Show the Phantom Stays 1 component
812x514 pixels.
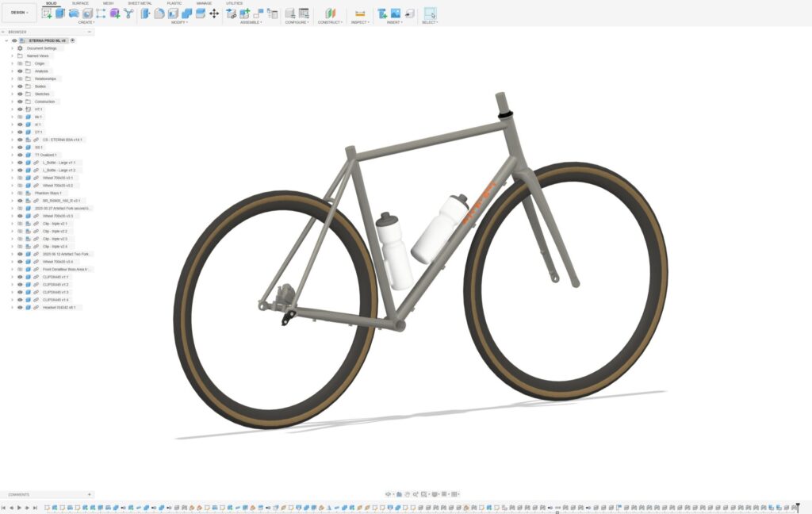pos(20,193)
